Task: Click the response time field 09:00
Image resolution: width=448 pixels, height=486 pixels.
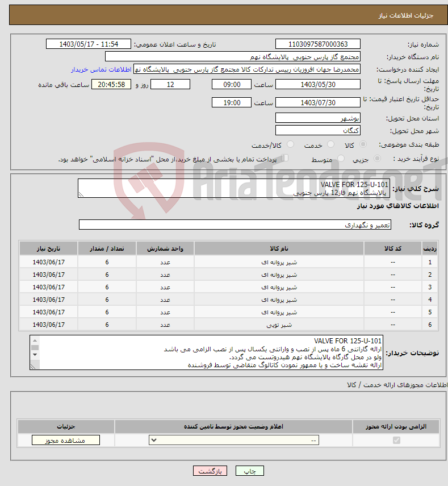Action: pyautogui.click(x=232, y=84)
